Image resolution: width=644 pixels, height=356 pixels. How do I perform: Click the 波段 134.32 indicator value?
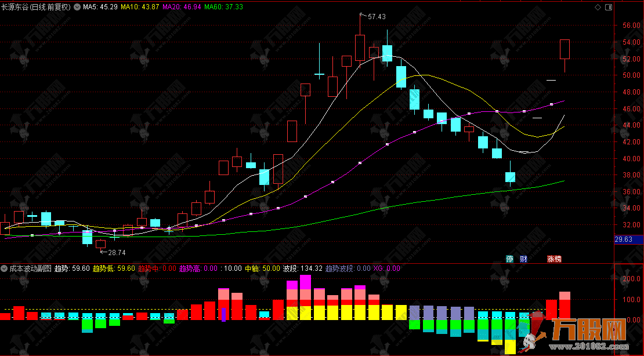[302, 268]
